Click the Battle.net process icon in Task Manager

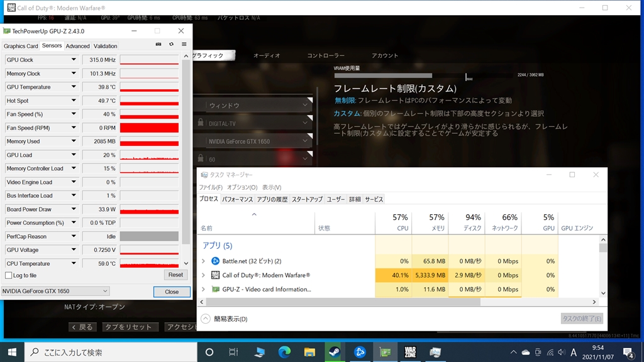215,261
